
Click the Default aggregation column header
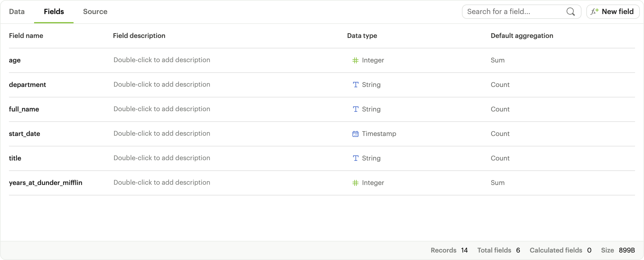click(522, 36)
